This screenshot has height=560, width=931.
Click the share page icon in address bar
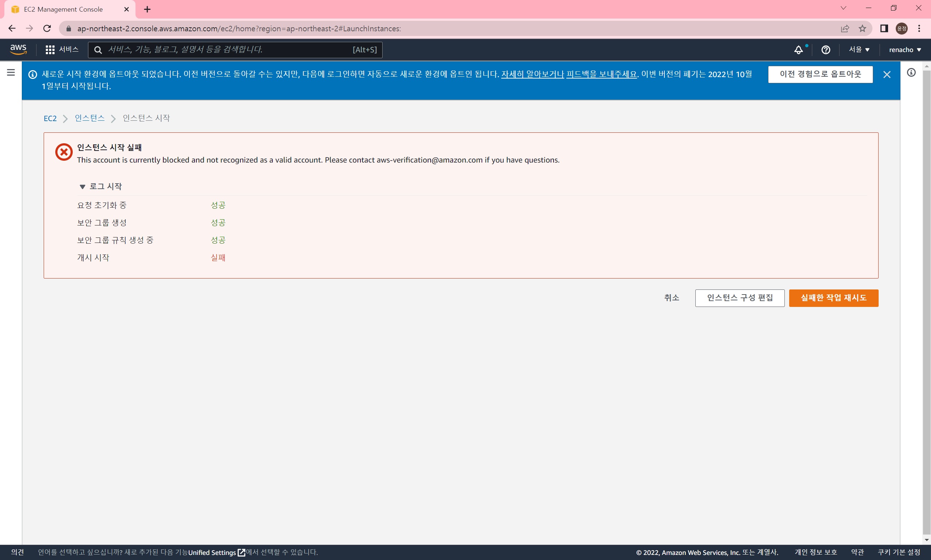(845, 28)
